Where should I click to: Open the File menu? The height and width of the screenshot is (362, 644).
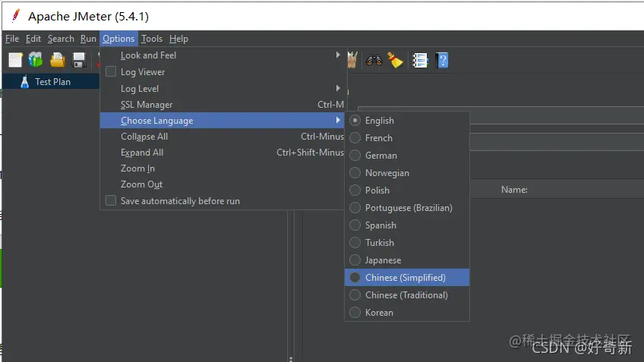click(x=12, y=39)
